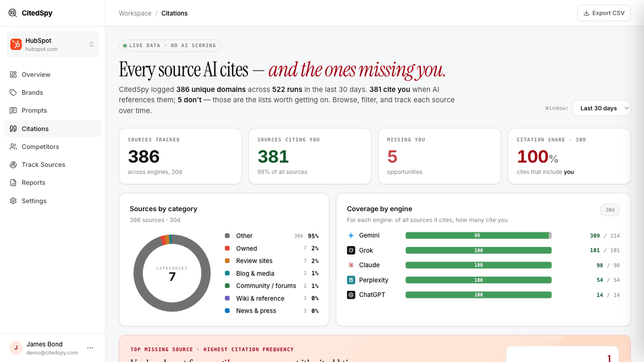This screenshot has height=362, width=644.
Task: Click the Perplexity engine icon
Action: 351,280
